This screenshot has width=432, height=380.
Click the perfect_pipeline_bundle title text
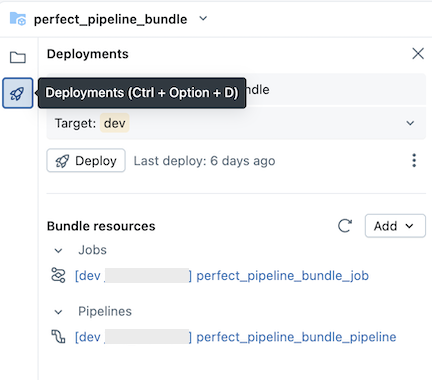[110, 19]
